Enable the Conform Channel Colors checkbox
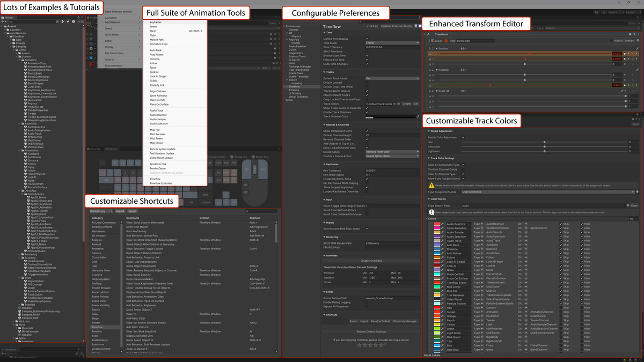Viewport: 644px width, 362px height. [x=463, y=169]
